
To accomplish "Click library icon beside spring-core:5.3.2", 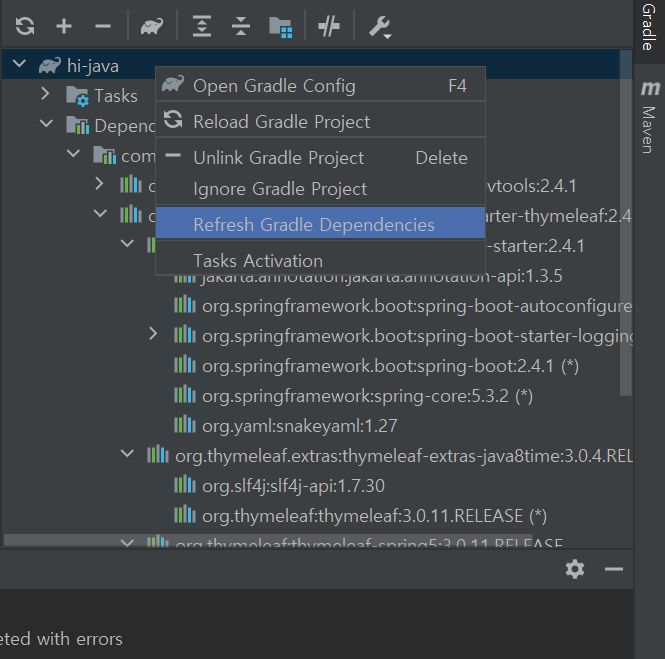I will 185,394.
